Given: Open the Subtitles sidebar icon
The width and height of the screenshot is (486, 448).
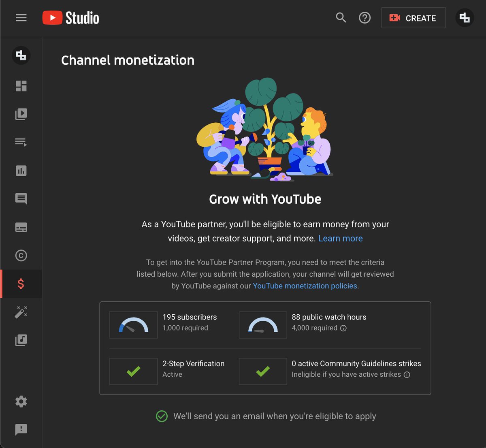Looking at the screenshot, I should 21,227.
